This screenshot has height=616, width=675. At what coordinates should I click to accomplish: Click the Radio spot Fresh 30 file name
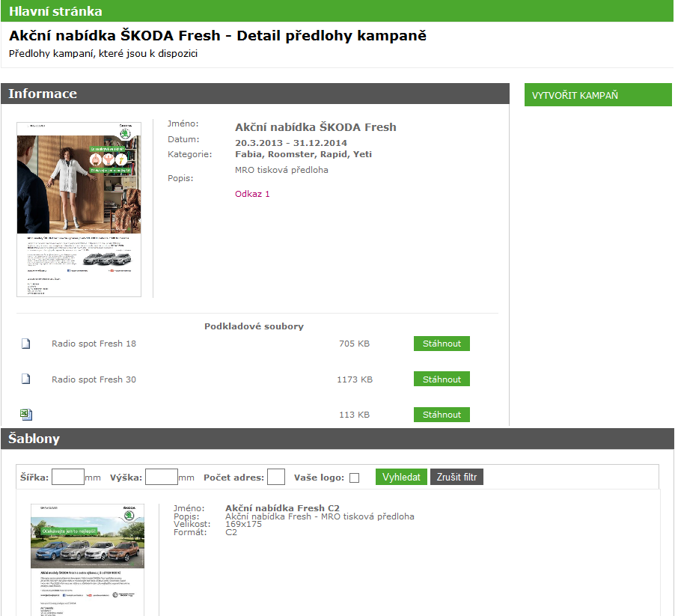click(x=94, y=379)
